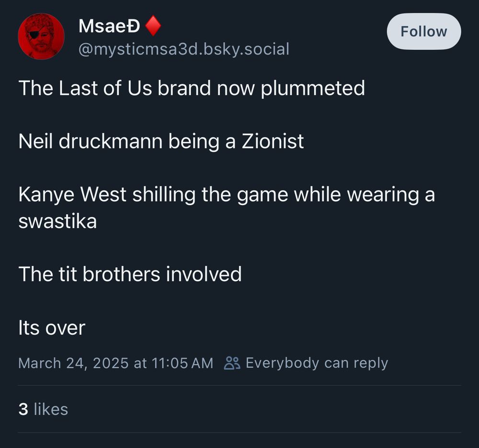Open the MsaeĐ profile avatar
Image resolution: width=479 pixels, height=448 pixels.
point(41,36)
